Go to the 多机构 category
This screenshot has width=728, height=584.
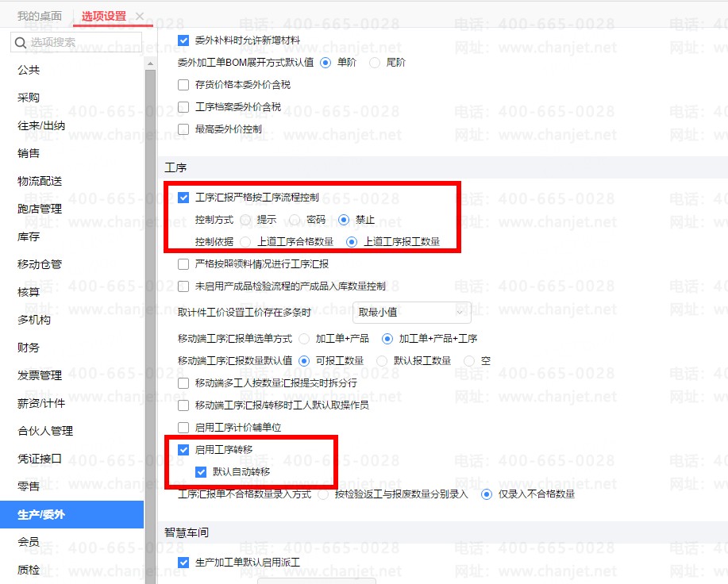[34, 320]
